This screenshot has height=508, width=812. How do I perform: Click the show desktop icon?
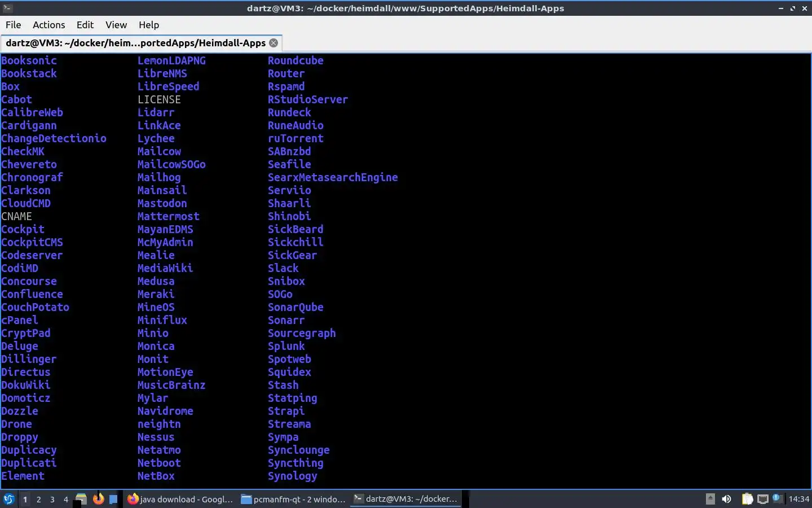[113, 499]
